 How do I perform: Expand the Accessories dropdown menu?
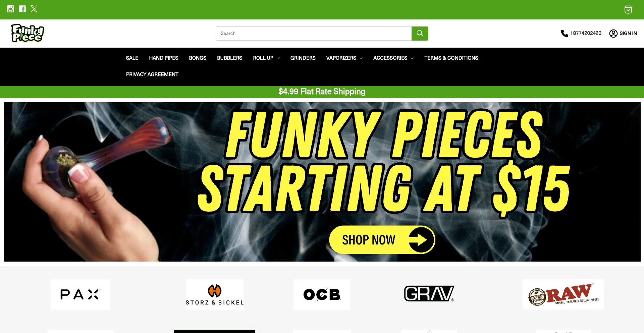pyautogui.click(x=393, y=58)
